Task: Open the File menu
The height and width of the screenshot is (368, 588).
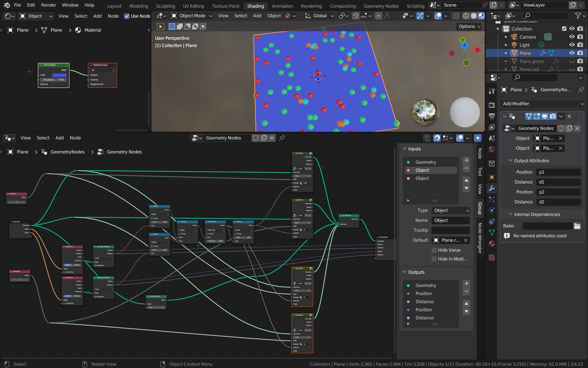Action: [x=17, y=5]
